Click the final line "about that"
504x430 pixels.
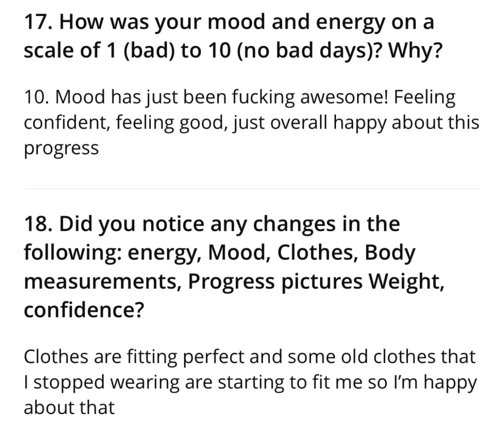[69, 408]
